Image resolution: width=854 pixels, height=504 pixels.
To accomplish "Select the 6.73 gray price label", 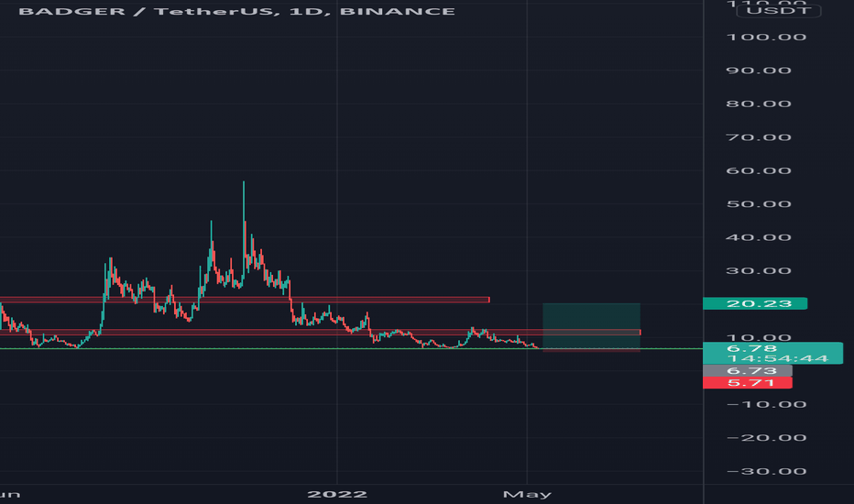I will point(748,371).
